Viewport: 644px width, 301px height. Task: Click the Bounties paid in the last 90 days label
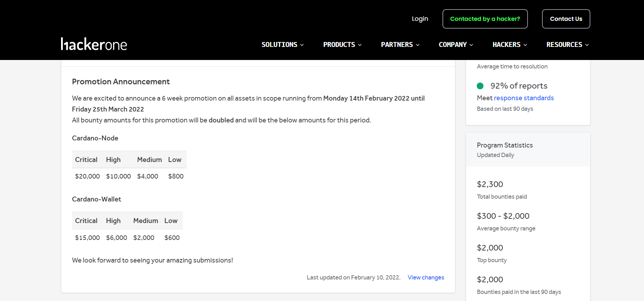click(519, 292)
